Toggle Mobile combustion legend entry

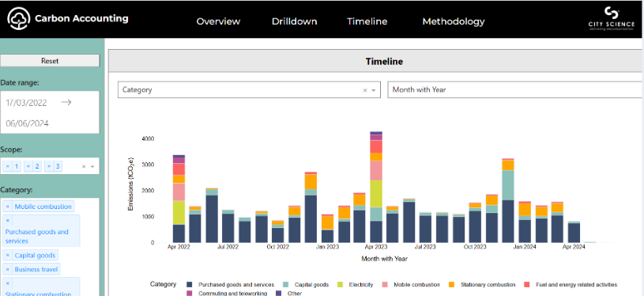[411, 284]
